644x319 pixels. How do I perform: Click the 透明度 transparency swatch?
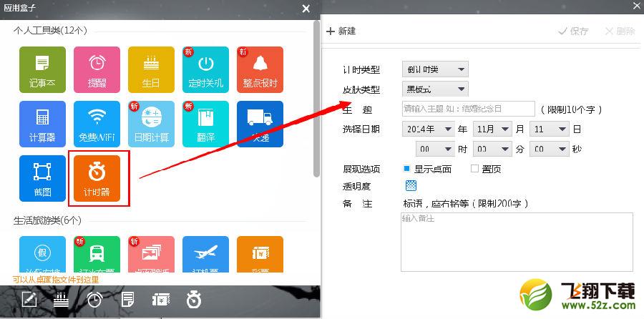(x=411, y=185)
